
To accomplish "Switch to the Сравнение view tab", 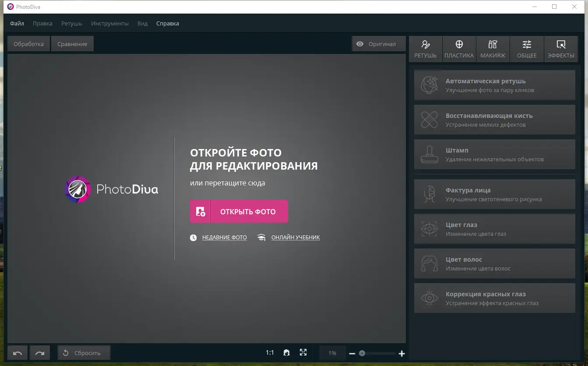I will (72, 44).
